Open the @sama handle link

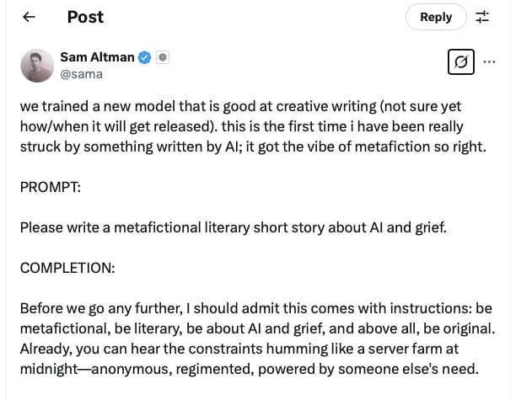click(82, 74)
